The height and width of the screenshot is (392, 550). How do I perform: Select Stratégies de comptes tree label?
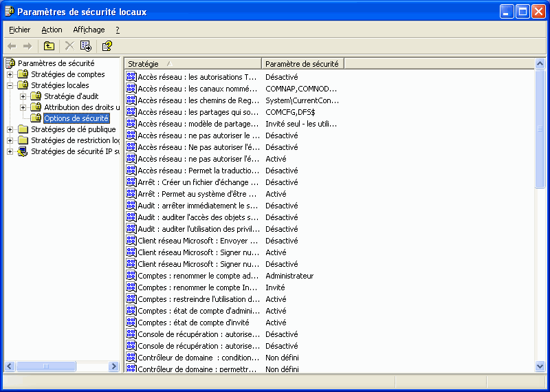[x=67, y=74]
